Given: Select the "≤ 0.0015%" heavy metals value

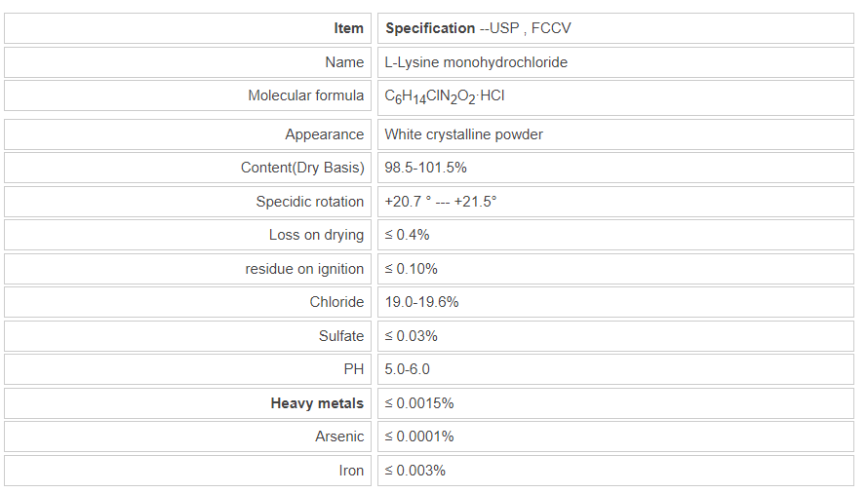Looking at the screenshot, I should 418,403.
